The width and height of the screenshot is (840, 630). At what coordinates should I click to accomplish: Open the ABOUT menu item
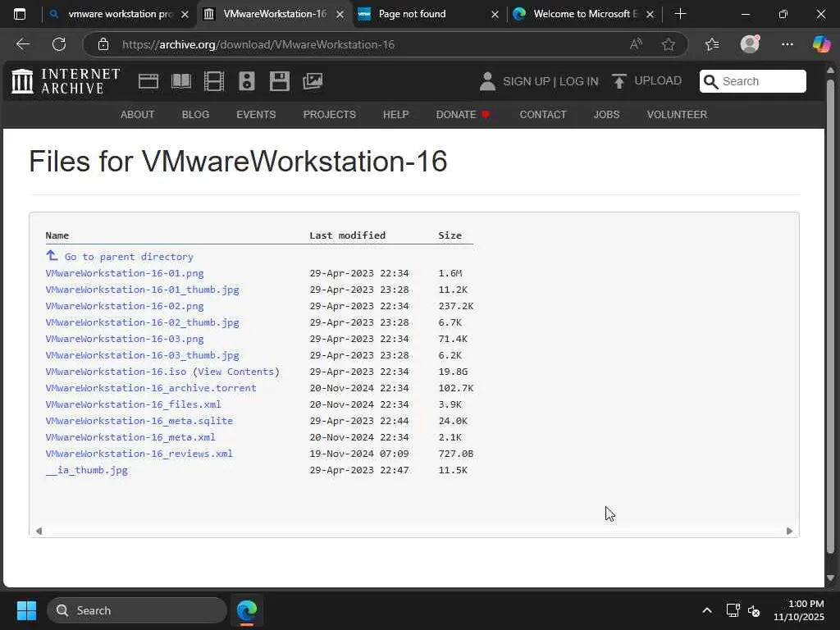point(137,115)
